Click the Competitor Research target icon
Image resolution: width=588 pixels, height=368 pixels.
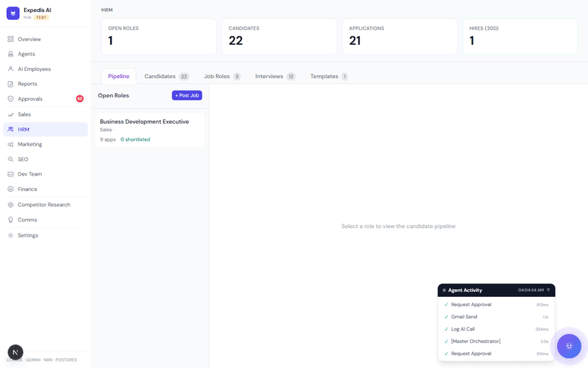11,205
